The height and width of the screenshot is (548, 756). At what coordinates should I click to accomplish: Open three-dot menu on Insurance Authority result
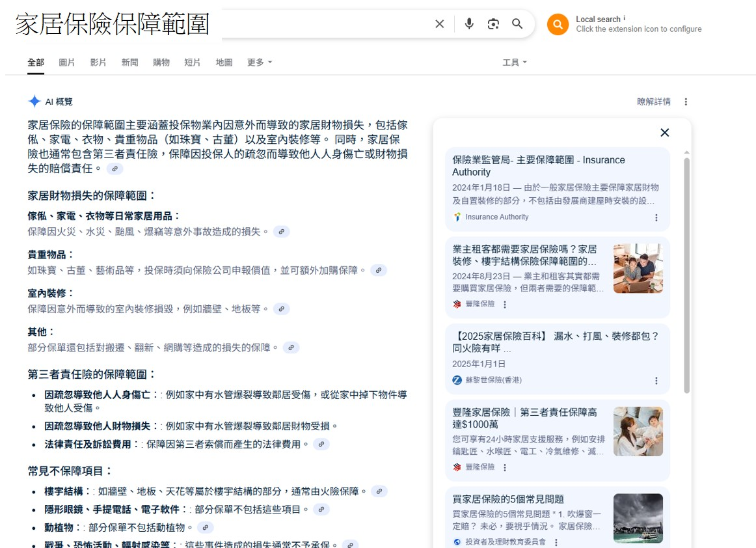tap(656, 217)
